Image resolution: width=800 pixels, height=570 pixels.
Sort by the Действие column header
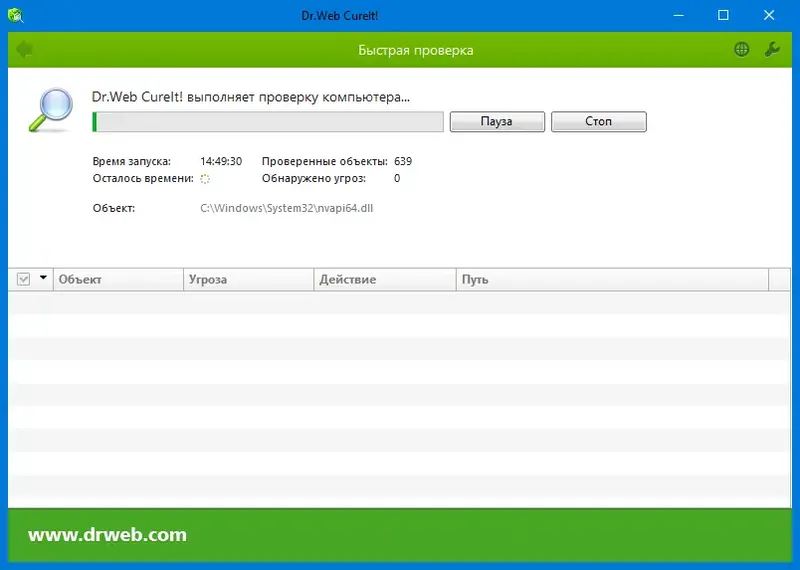point(385,280)
